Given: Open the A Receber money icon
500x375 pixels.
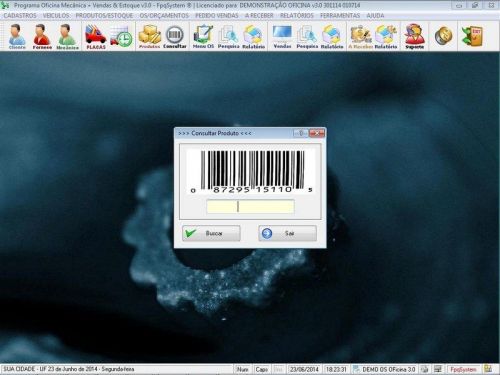Looking at the screenshot, I should click(x=360, y=36).
